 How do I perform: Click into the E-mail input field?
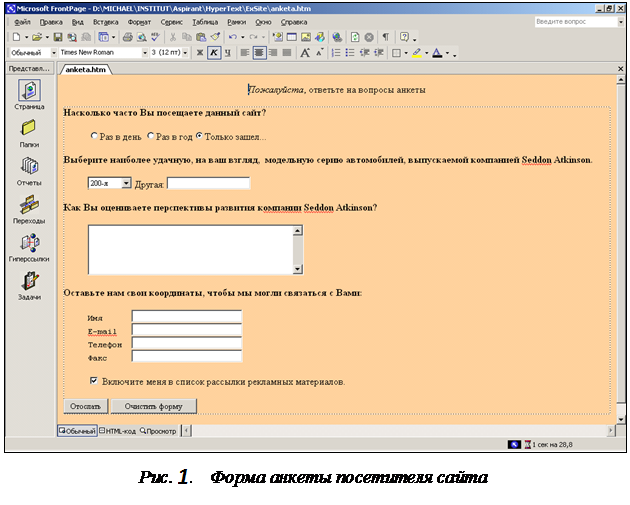coord(187,330)
